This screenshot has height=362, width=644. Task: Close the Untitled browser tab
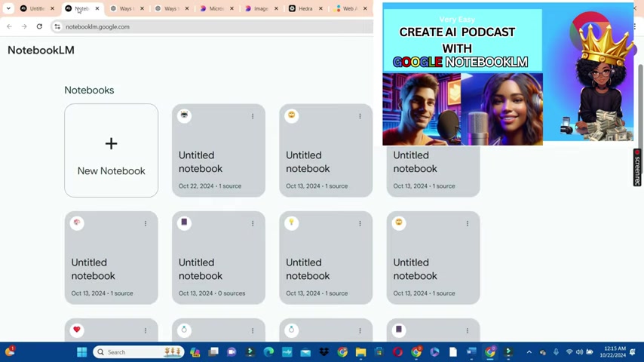click(52, 8)
